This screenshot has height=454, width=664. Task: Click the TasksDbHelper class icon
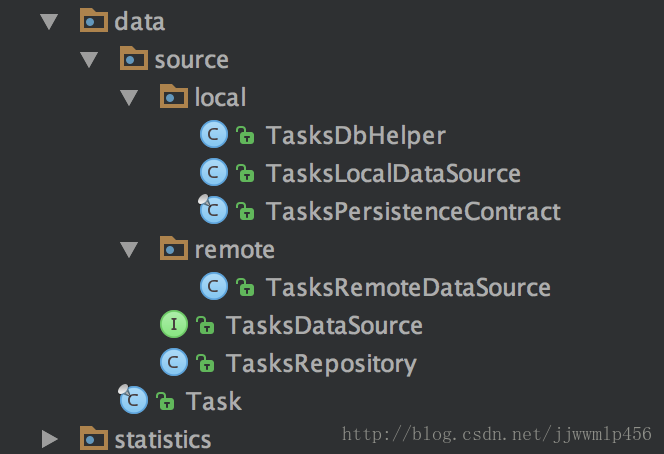coord(214,135)
